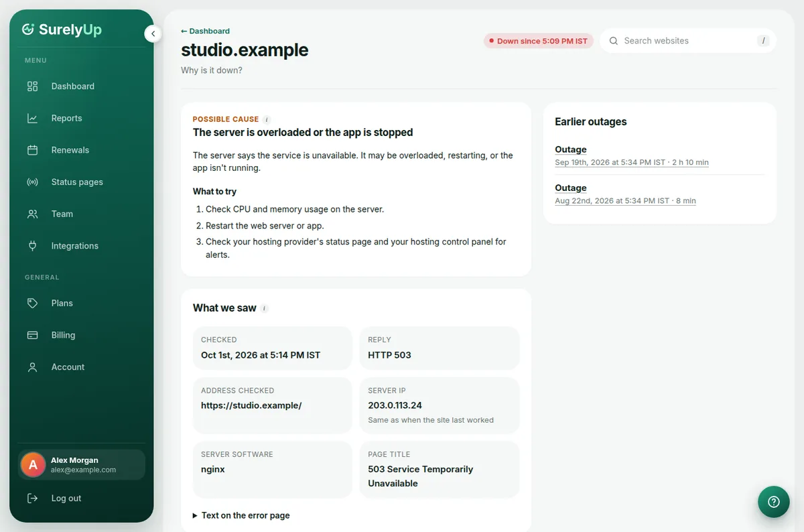Collapse the sidebar with the chevron button
804x532 pixels.
point(153,34)
